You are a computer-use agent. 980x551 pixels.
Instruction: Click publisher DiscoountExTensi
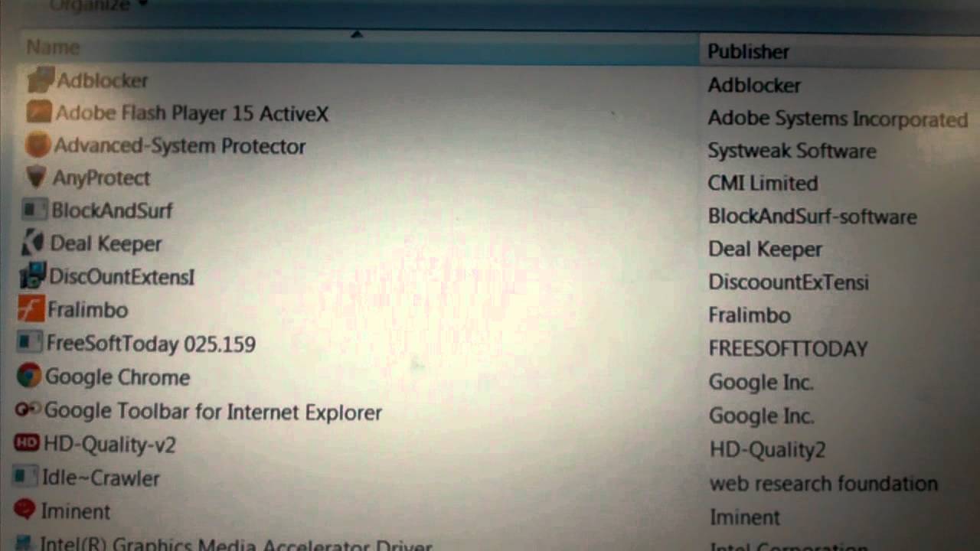pos(789,282)
